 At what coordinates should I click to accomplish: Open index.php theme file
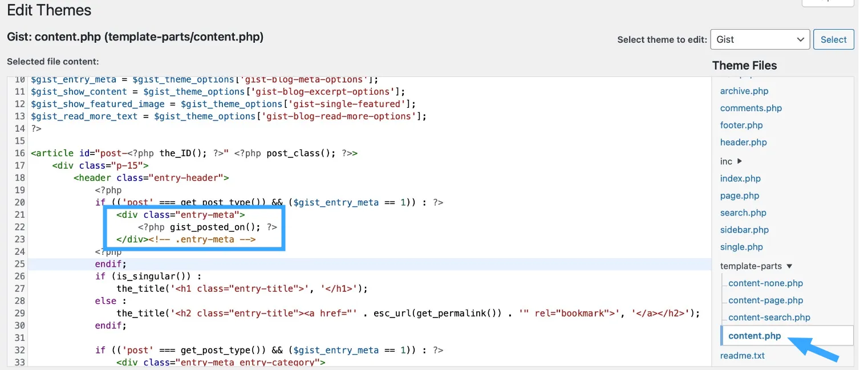740,178
